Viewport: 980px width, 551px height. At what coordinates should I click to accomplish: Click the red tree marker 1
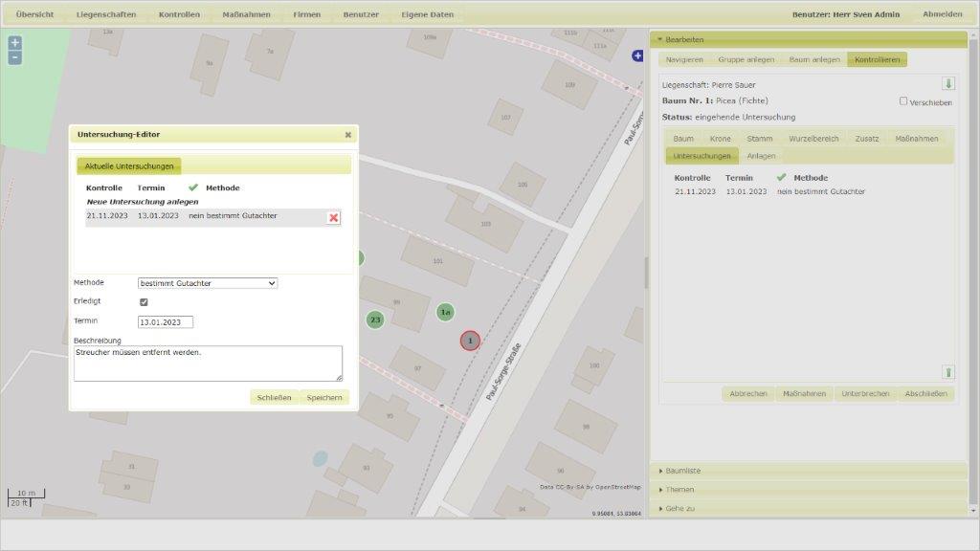470,341
